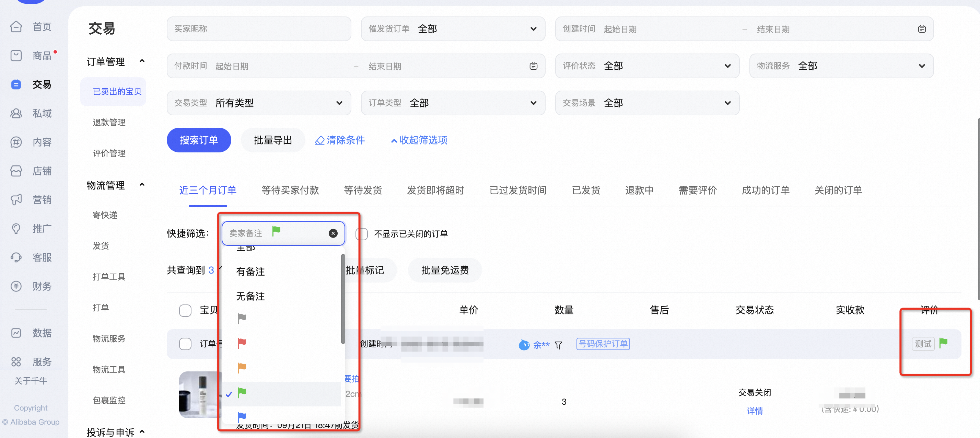Switch to 等待买家付款 tab
The image size is (980, 438).
[290, 190]
